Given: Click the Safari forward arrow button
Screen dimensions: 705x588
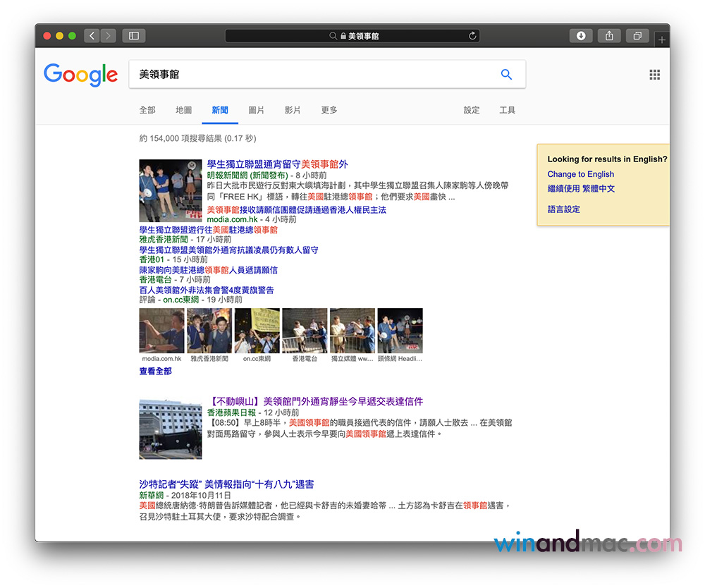Looking at the screenshot, I should 108,35.
